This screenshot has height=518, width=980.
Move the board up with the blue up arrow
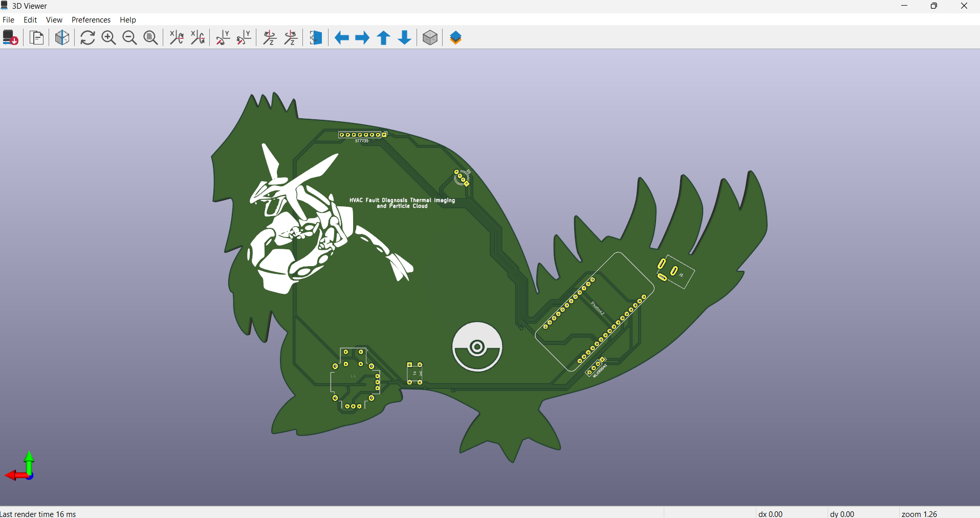383,38
